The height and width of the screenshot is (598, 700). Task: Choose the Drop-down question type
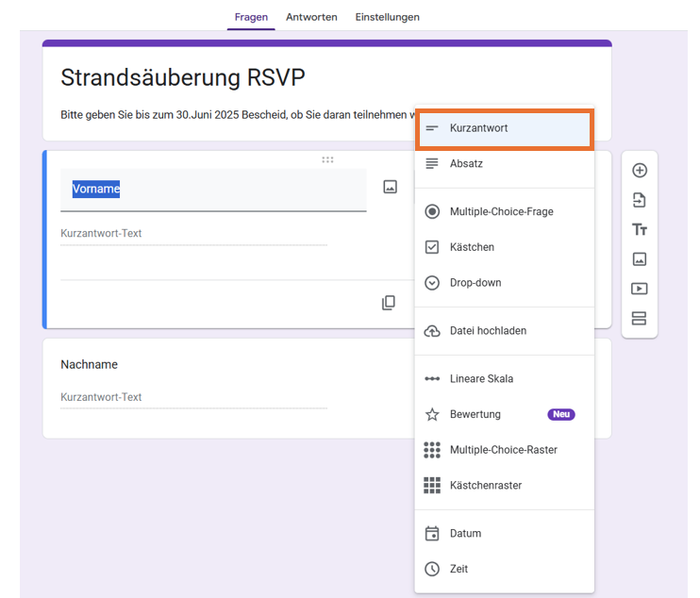point(475,283)
